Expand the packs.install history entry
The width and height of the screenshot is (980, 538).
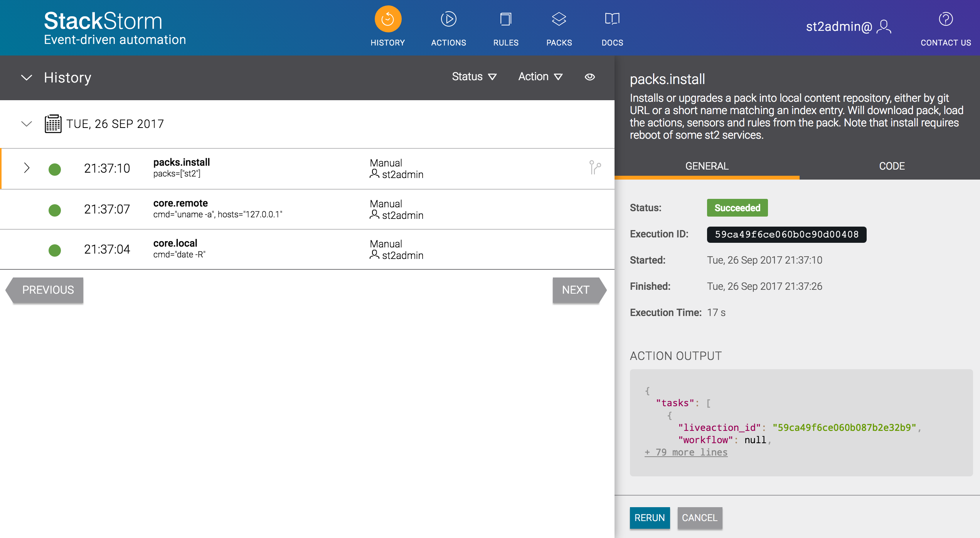27,168
